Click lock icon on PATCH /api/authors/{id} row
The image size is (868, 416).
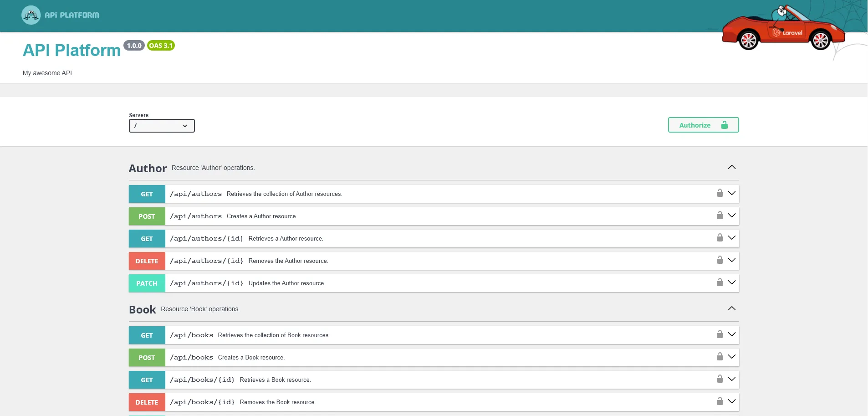point(720,282)
